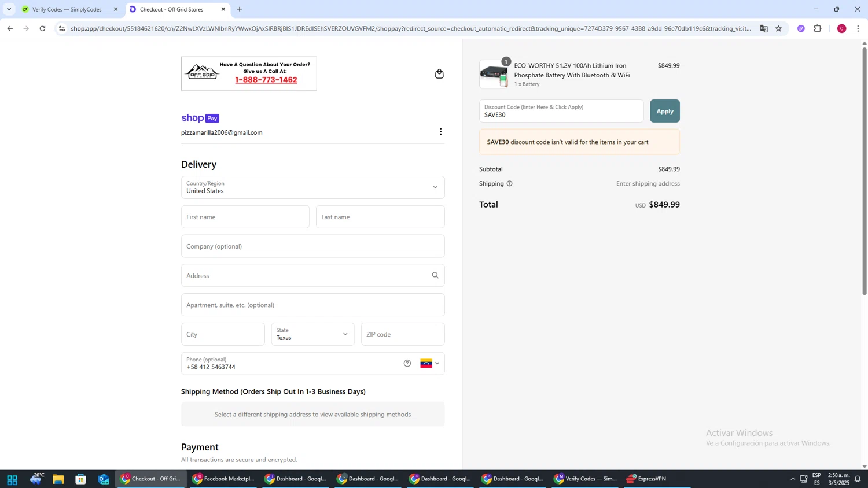Click the Off Grid Stores logo banner

(x=249, y=73)
